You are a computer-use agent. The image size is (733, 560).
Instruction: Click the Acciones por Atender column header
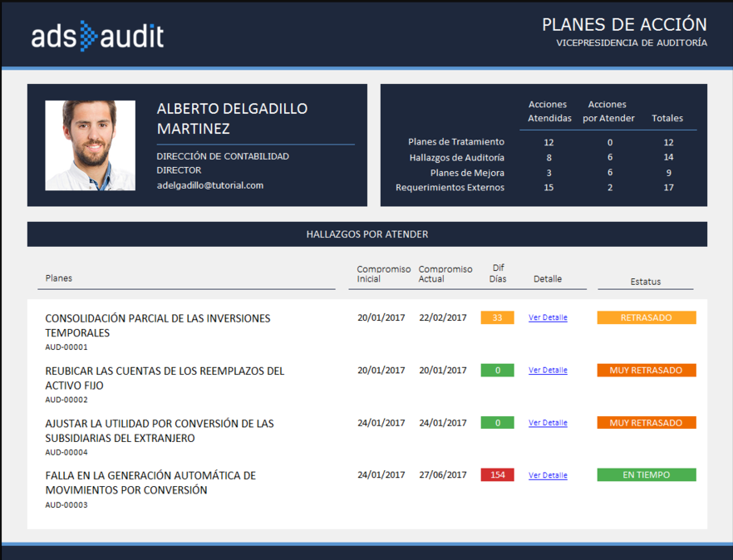[608, 110]
